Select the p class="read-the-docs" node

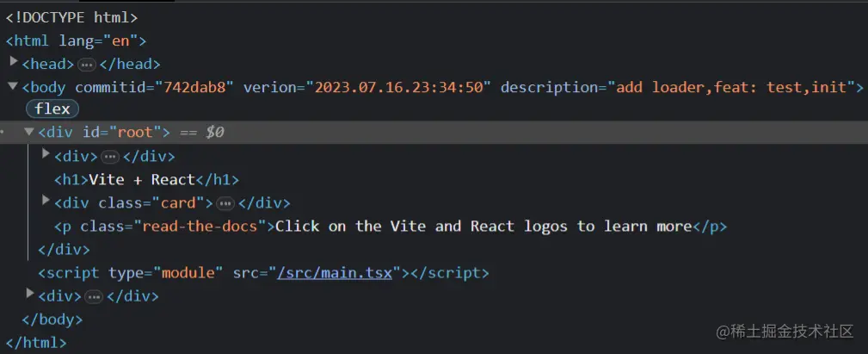391,227
